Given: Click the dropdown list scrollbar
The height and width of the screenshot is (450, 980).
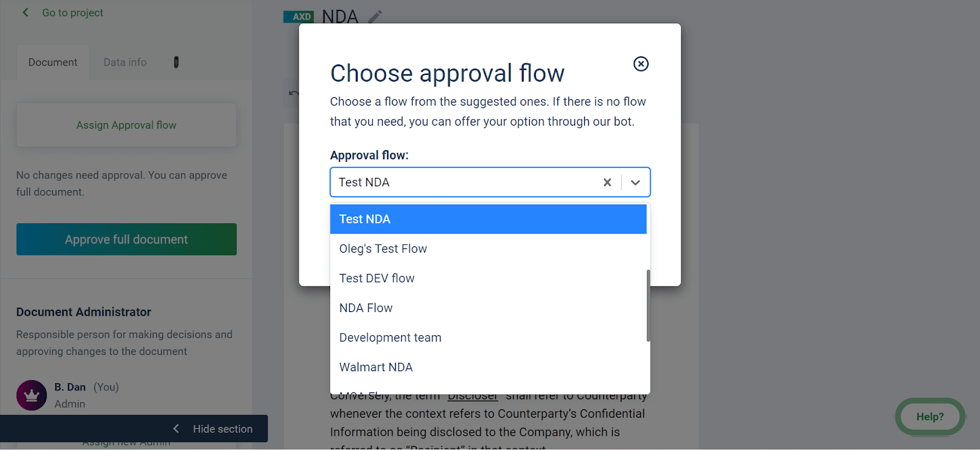Looking at the screenshot, I should pos(648,305).
